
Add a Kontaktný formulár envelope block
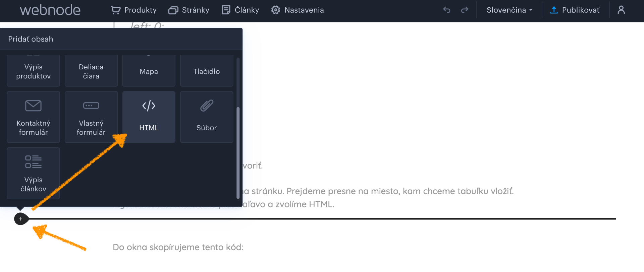(x=33, y=117)
